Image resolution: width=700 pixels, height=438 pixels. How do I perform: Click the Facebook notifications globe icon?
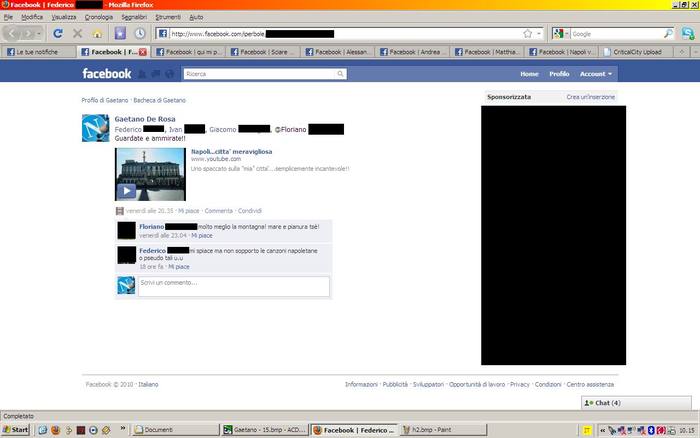point(170,74)
